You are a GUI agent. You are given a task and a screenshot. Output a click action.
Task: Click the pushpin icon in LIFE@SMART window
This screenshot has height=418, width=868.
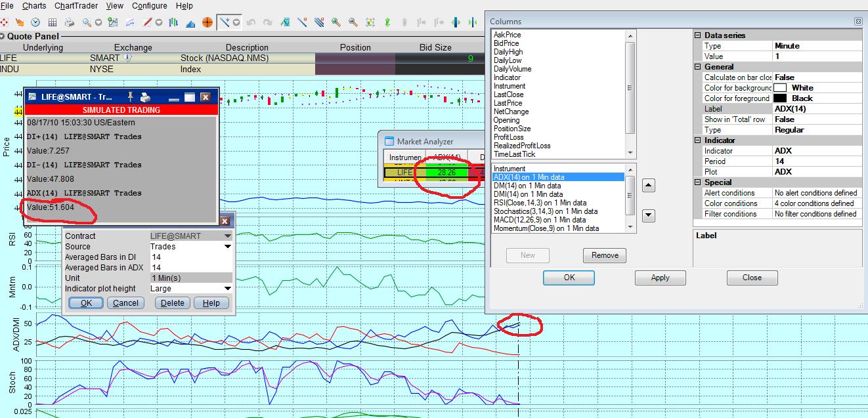coord(130,96)
